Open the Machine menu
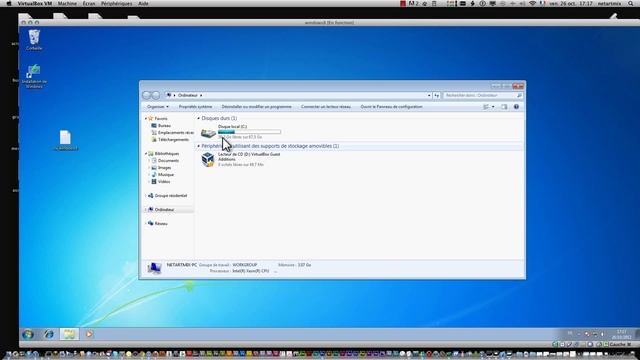640x360 pixels. point(67,3)
